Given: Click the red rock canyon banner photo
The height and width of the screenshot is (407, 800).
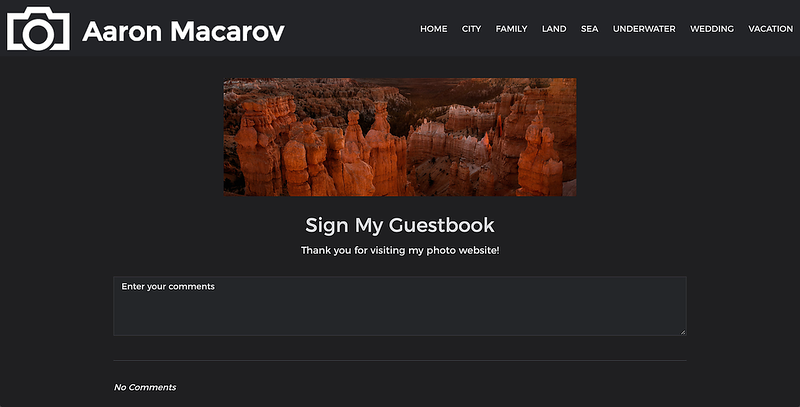Looking at the screenshot, I should (x=400, y=137).
